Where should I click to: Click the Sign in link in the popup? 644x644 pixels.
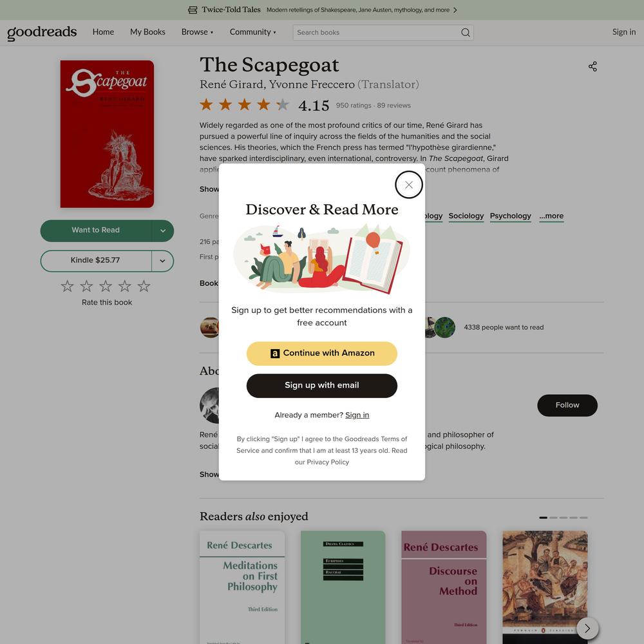[357, 415]
